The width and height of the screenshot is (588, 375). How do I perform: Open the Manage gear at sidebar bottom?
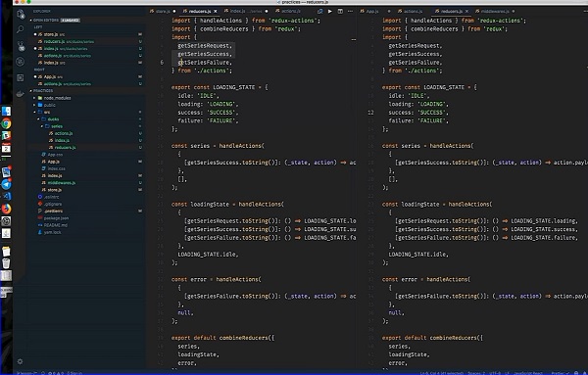[20, 361]
